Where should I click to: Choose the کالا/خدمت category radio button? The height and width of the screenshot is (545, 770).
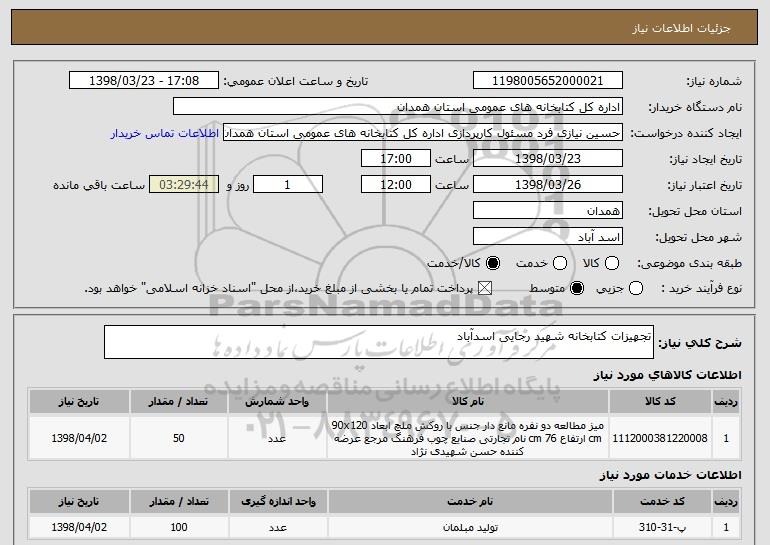point(491,263)
